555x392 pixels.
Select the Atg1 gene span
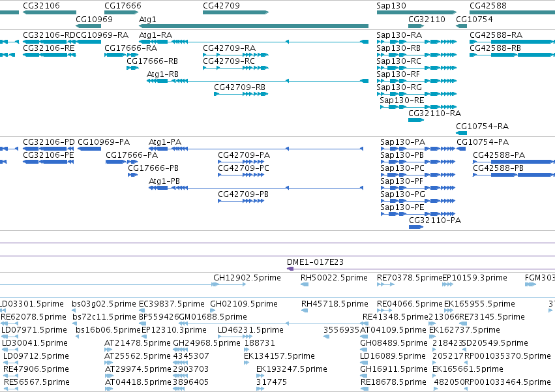254,26
